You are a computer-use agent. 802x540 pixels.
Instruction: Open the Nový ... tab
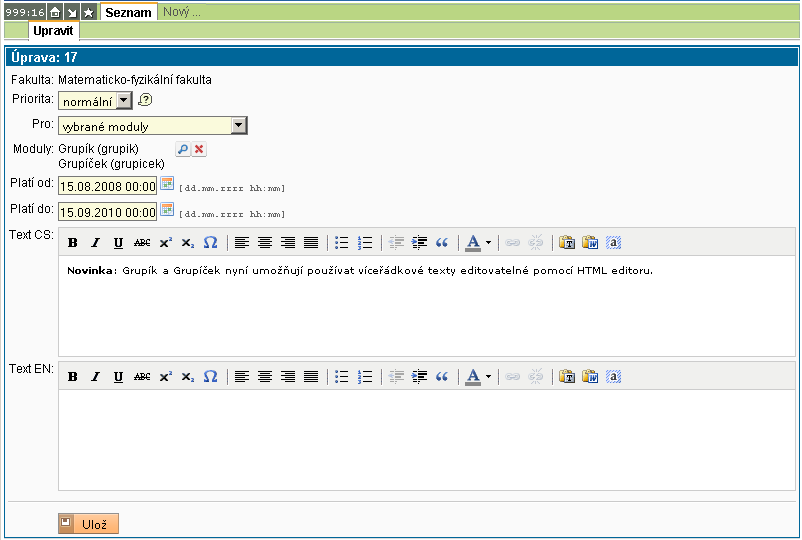(181, 12)
